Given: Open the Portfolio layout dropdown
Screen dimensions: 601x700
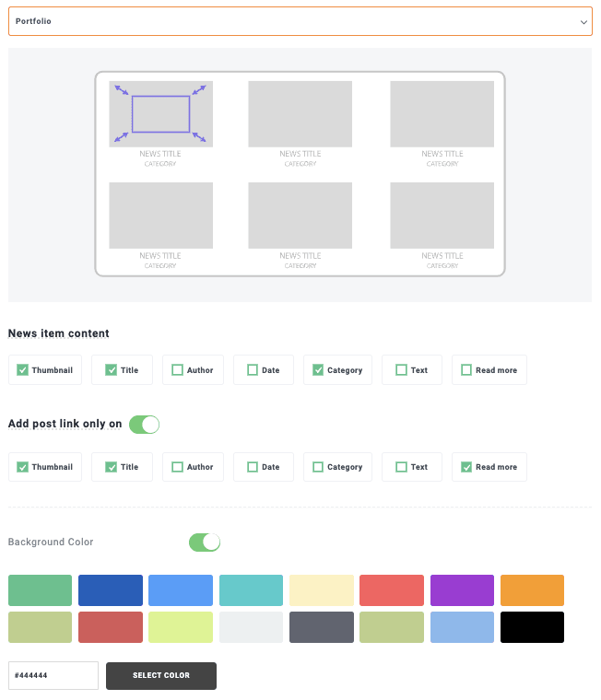Looking at the screenshot, I should (300, 21).
